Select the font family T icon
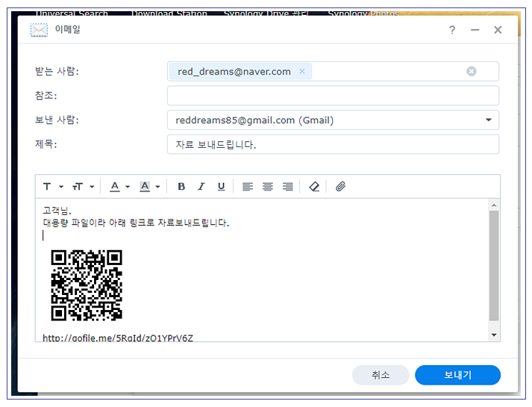 click(47, 187)
